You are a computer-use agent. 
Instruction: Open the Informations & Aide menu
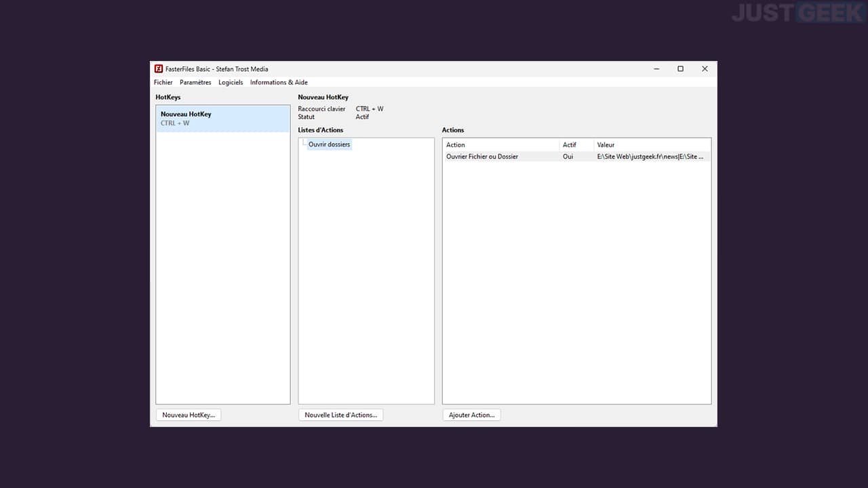279,83
